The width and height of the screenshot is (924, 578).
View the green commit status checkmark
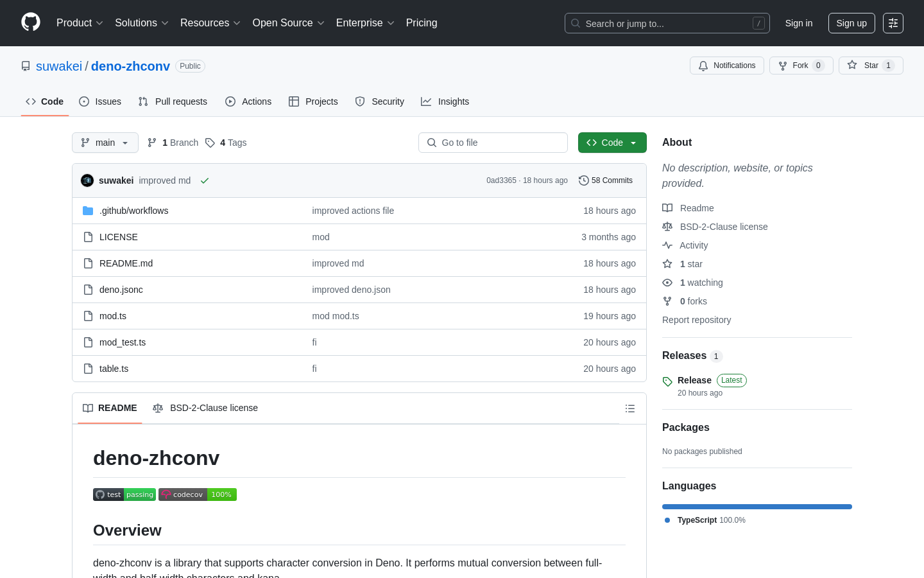205,180
